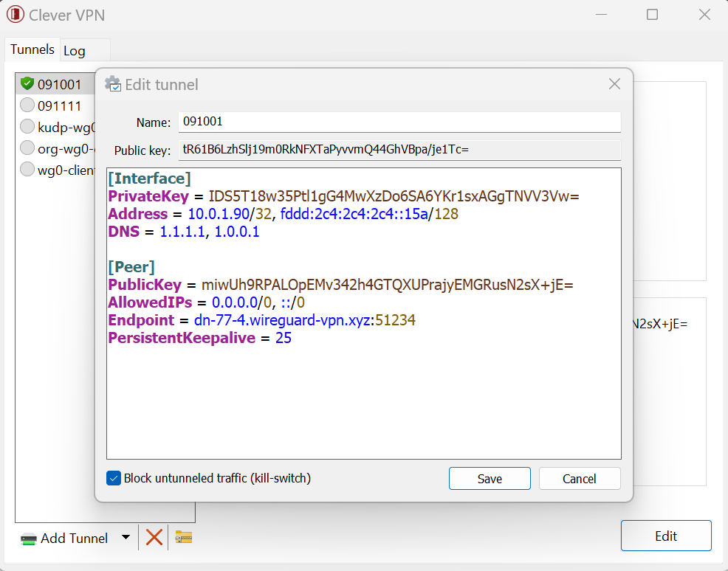728x571 pixels.
Task: Click the export tunnels to zip icon
Action: point(184,537)
